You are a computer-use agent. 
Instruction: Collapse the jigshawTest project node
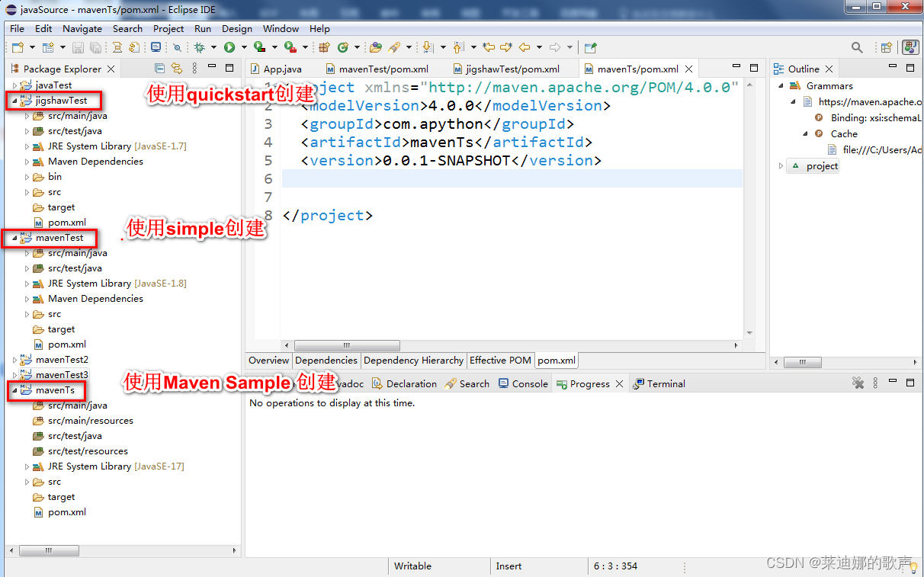(x=14, y=101)
